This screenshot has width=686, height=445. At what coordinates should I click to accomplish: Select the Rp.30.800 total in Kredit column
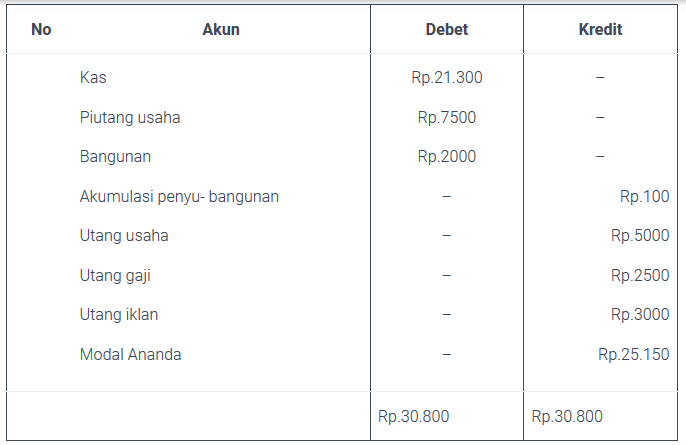tap(567, 416)
